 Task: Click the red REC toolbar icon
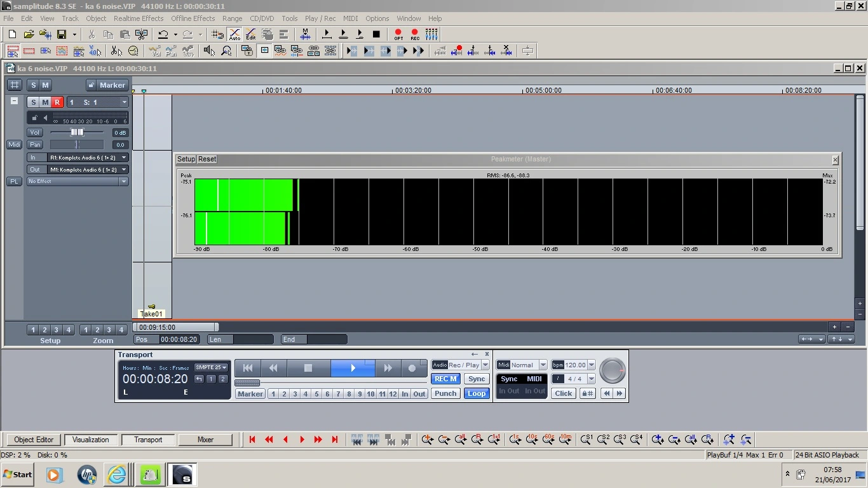pos(415,34)
